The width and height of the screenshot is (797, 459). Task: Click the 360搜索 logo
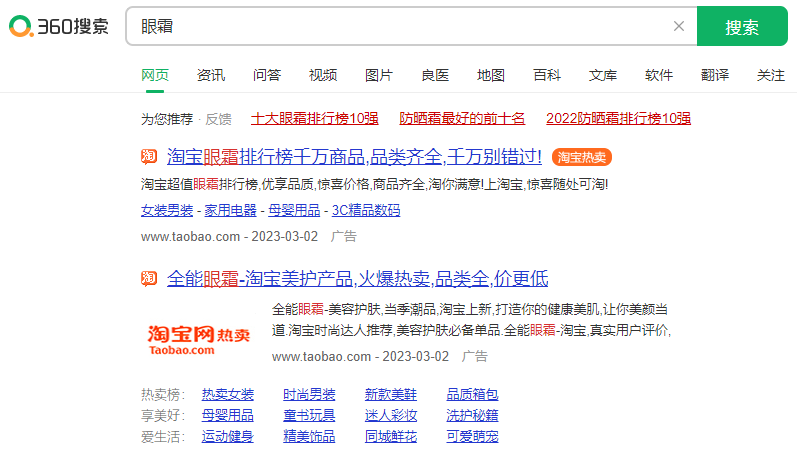coord(58,26)
